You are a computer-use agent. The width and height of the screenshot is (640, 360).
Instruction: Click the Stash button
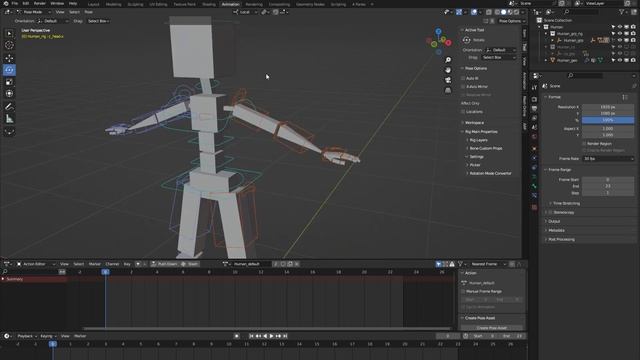[189, 264]
